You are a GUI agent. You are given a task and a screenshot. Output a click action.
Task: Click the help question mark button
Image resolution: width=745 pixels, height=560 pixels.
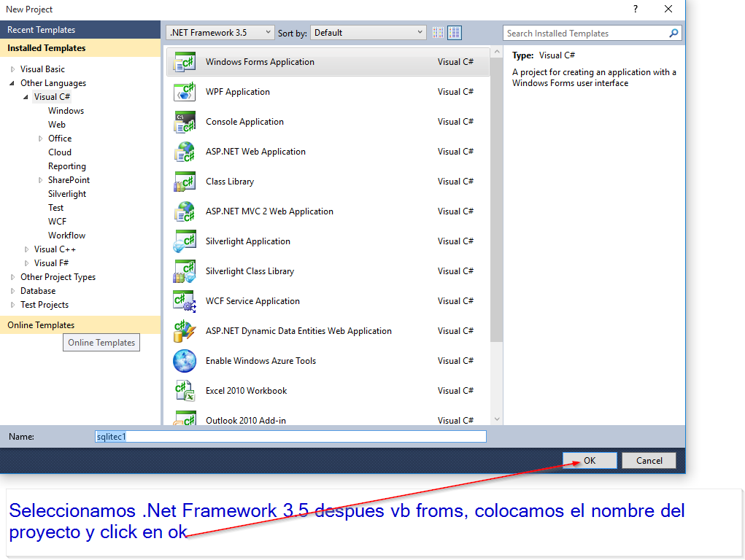636,9
